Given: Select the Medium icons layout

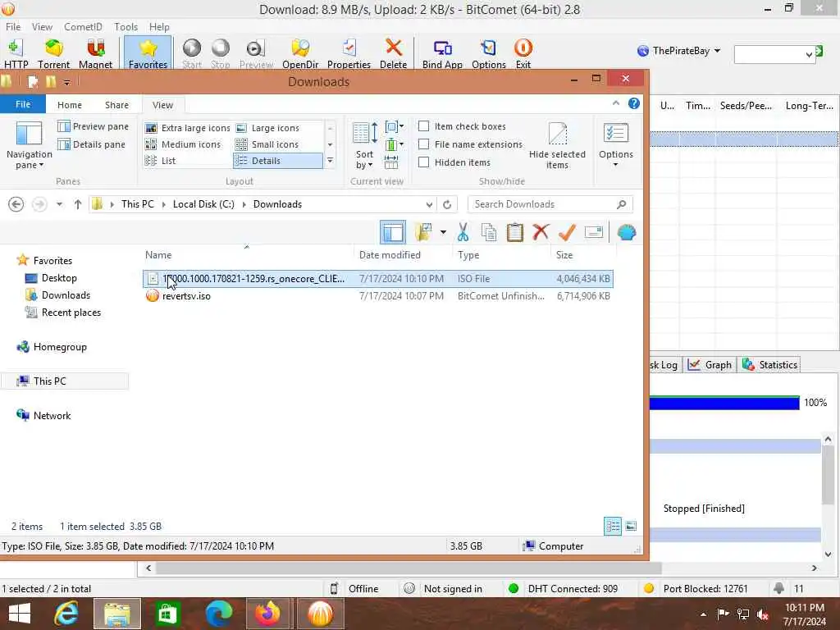Looking at the screenshot, I should click(183, 144).
